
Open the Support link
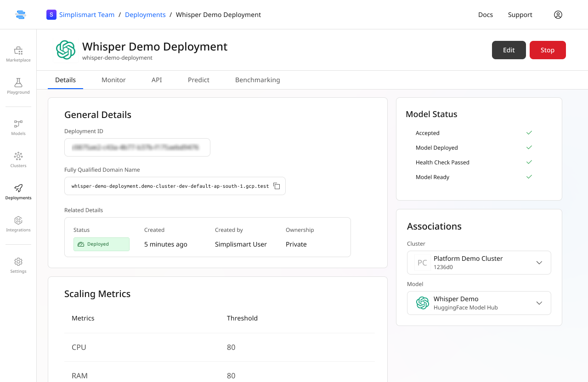click(x=520, y=15)
